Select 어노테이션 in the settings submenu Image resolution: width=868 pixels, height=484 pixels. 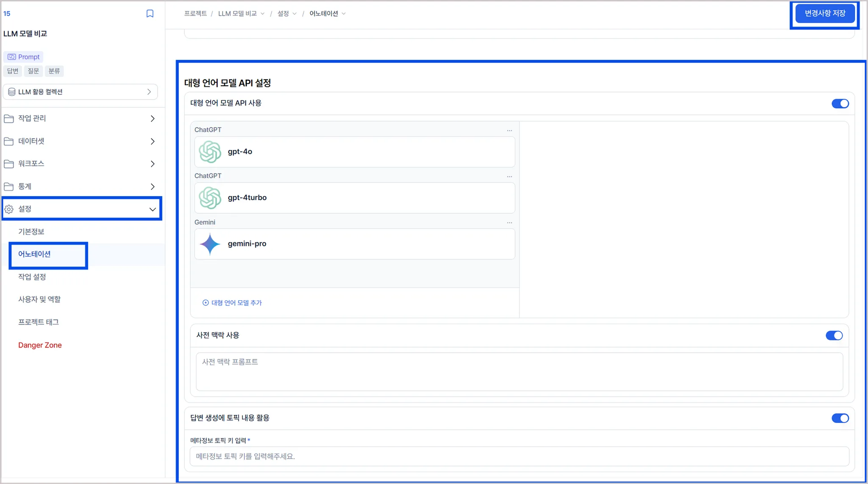pos(34,254)
